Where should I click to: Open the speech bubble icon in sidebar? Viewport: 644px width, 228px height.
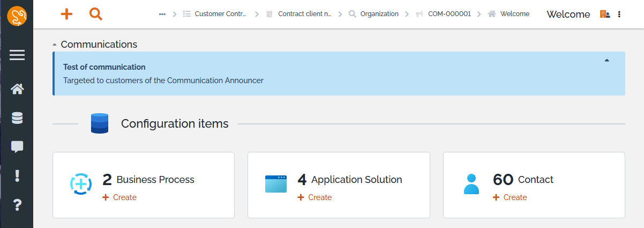coord(17,146)
